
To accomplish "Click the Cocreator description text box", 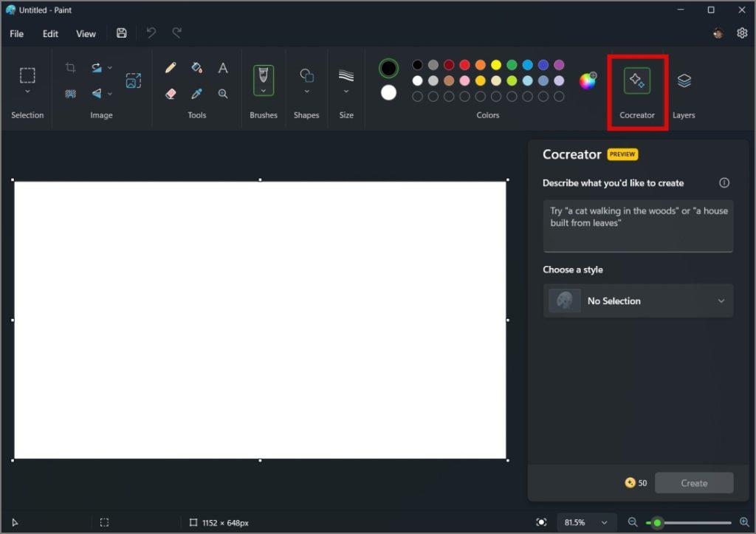I will 638,226.
